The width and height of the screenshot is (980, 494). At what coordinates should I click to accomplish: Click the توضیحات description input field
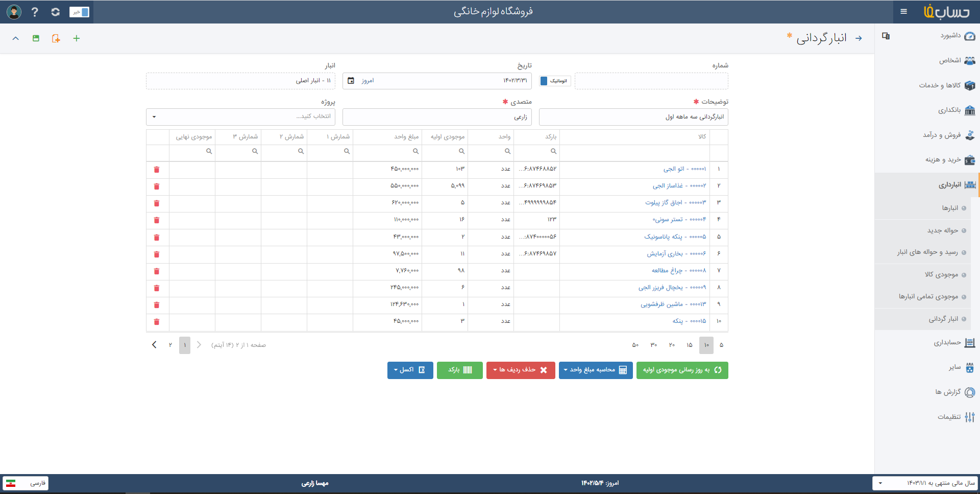[x=633, y=117]
